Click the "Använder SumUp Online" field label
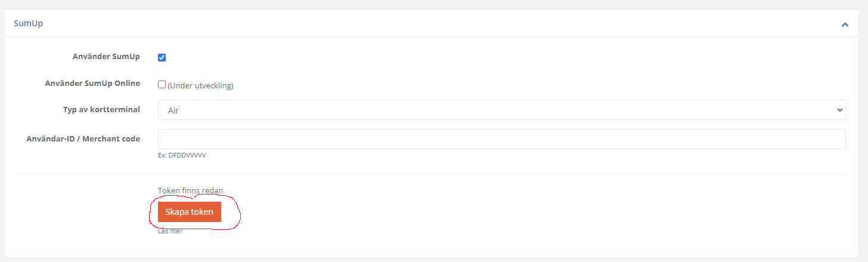The height and width of the screenshot is (262, 868). [92, 84]
